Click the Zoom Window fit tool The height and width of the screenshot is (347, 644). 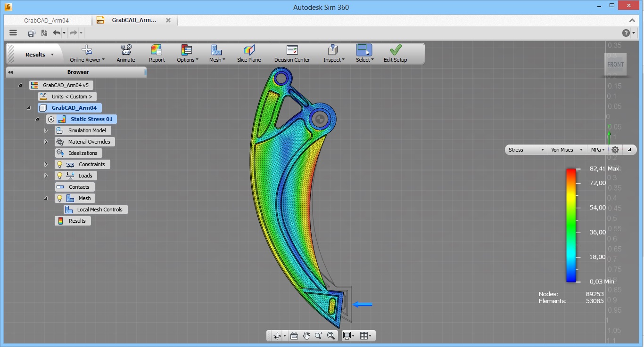click(x=331, y=336)
